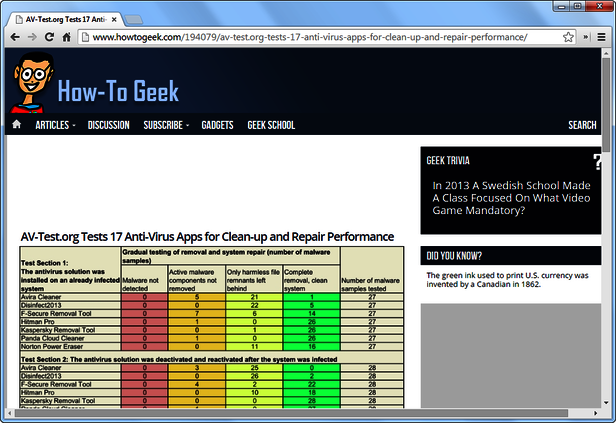Click the site home icon in navigation bar
Screen dimensions: 616x423
[x=16, y=125]
